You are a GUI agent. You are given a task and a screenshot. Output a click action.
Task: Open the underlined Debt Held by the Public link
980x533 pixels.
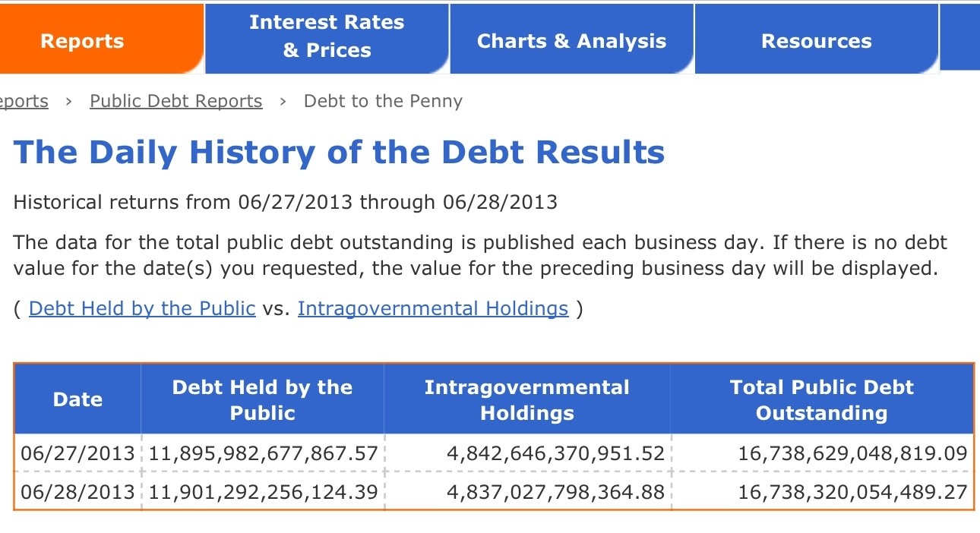coord(142,308)
